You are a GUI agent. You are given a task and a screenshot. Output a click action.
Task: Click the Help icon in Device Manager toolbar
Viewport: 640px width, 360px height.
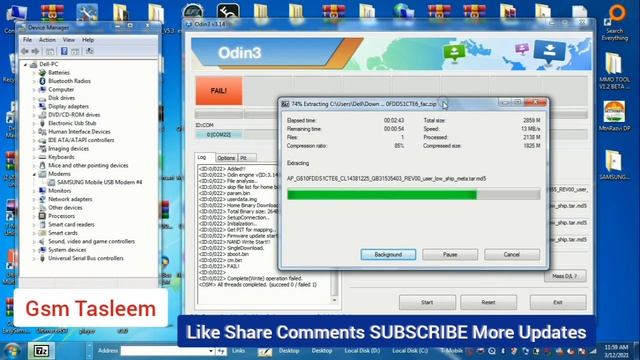click(x=64, y=51)
